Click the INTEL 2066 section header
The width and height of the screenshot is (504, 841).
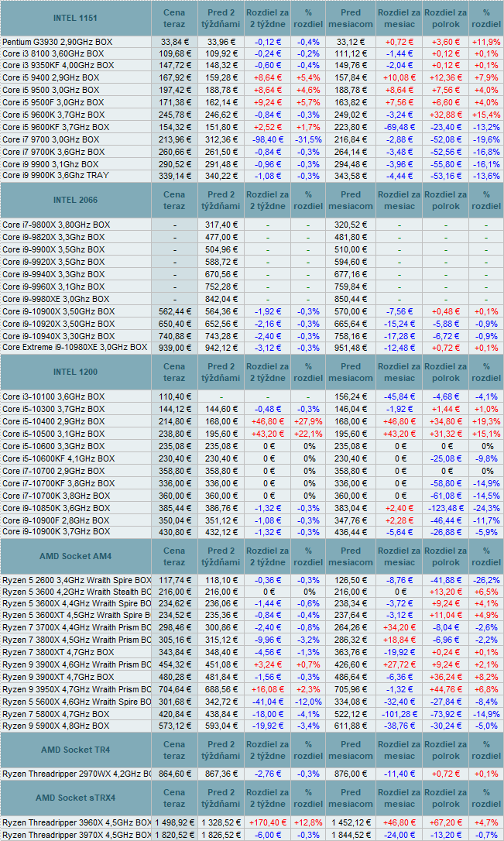tap(76, 200)
